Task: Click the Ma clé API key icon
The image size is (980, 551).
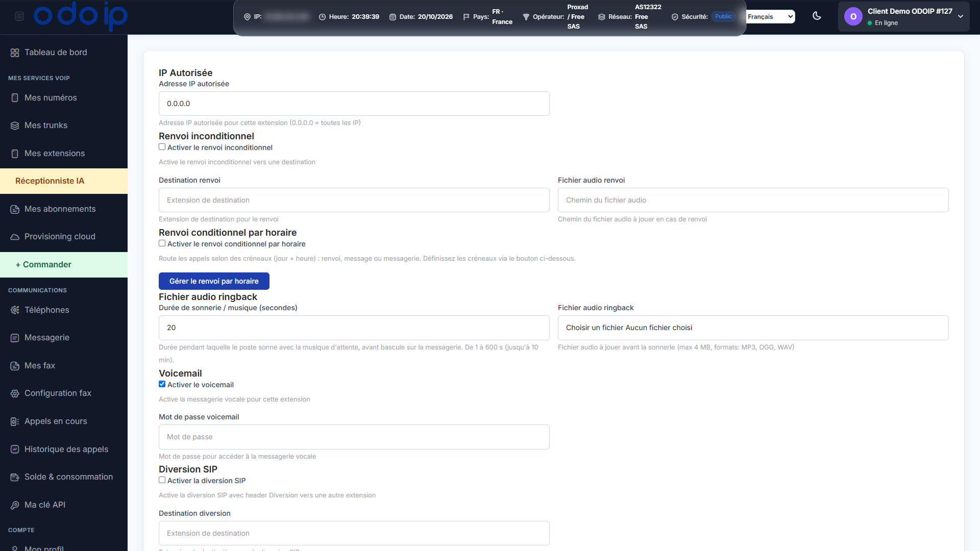Action: click(x=15, y=505)
